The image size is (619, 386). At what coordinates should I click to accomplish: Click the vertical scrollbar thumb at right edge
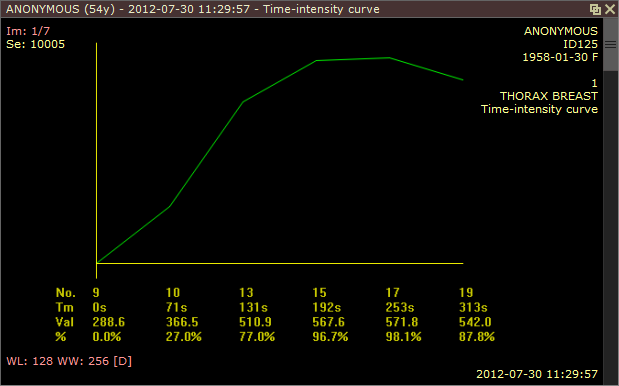pos(611,45)
